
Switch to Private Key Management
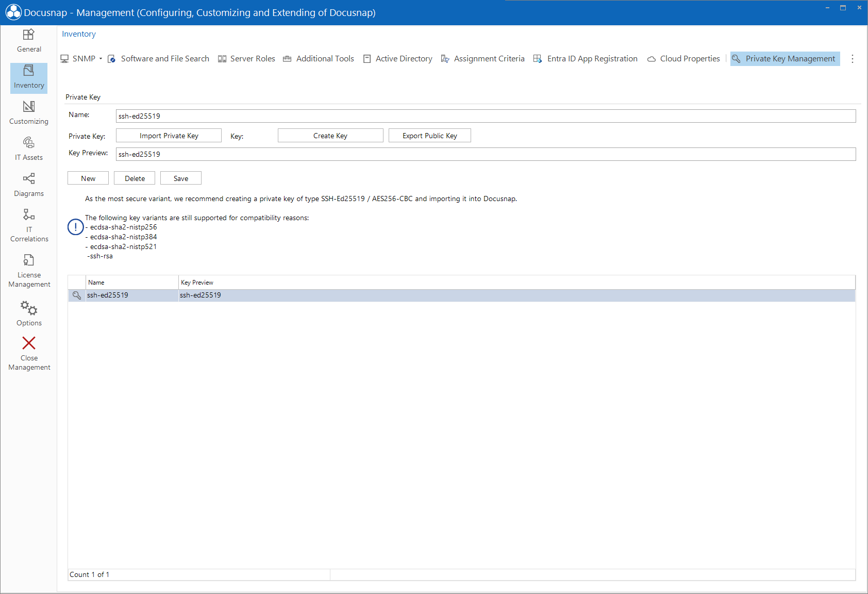[784, 58]
